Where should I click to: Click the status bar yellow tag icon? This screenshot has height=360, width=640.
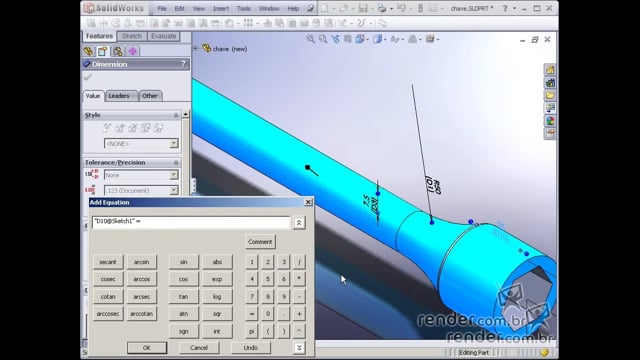click(545, 352)
